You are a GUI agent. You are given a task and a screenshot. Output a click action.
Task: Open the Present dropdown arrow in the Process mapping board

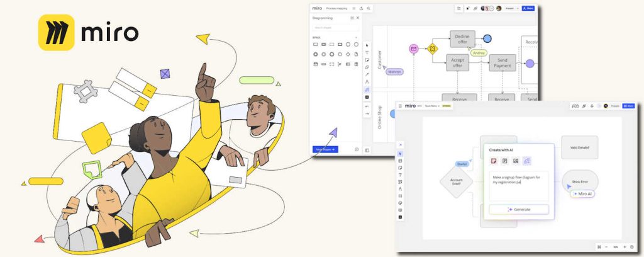(518, 8)
